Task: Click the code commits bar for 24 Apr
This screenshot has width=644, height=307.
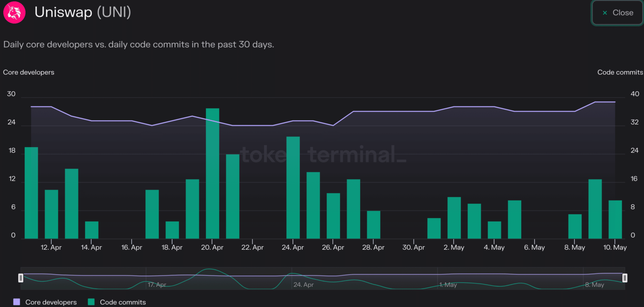Action: [x=293, y=187]
